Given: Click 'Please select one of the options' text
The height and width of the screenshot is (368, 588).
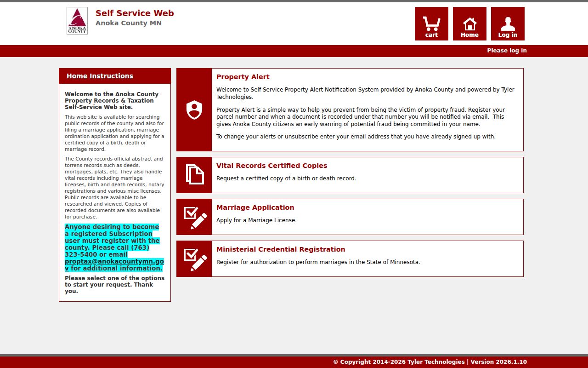Looking at the screenshot, I should tap(114, 284).
